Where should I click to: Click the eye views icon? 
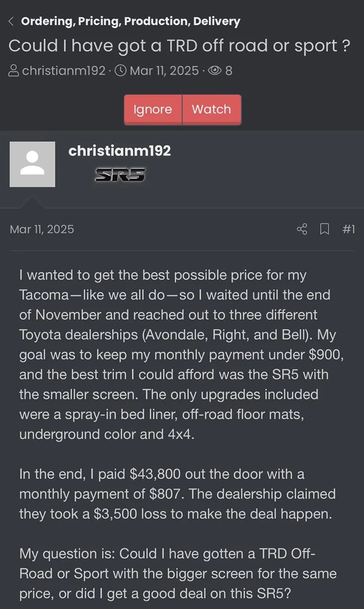point(215,71)
